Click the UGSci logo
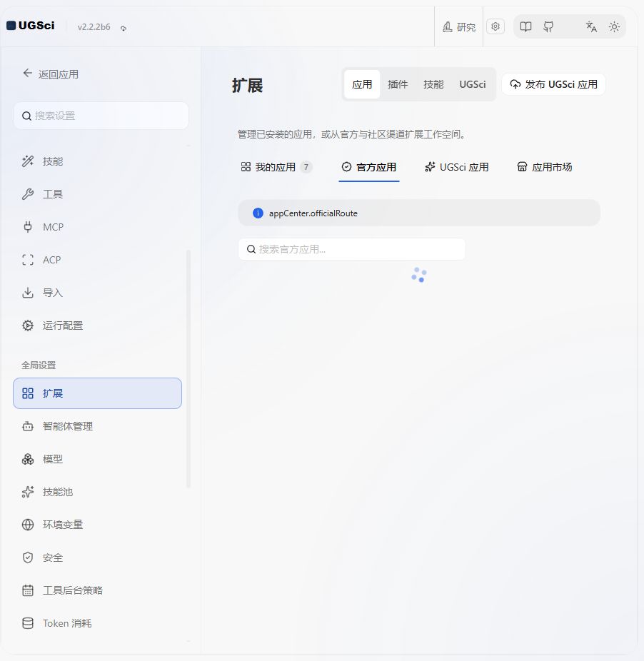Screen dimensions: 644x661 pyautogui.click(x=31, y=26)
